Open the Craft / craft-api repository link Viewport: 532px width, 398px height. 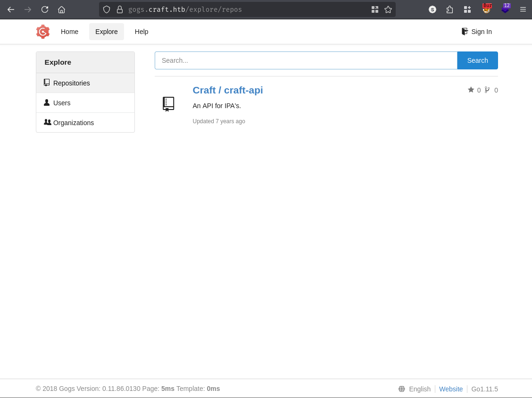coord(228,90)
